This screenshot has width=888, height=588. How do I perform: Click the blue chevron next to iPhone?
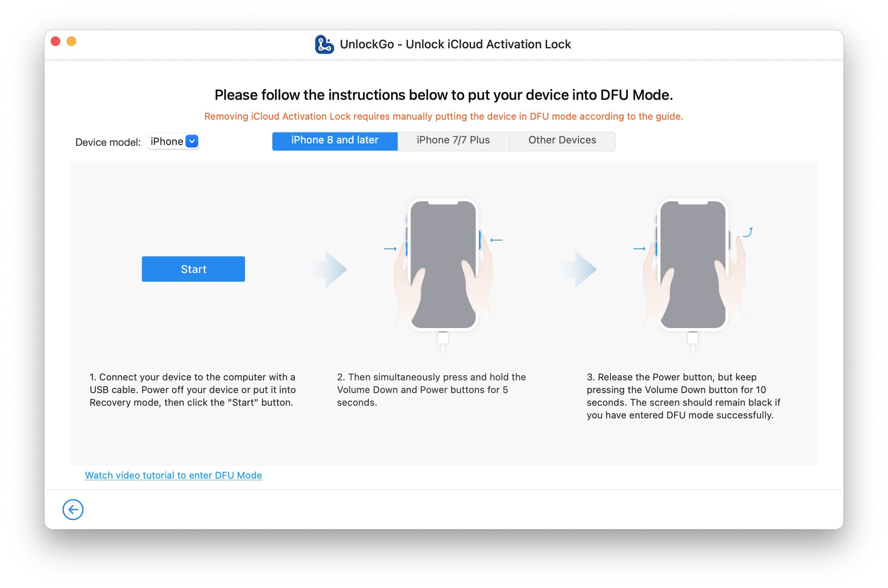192,141
